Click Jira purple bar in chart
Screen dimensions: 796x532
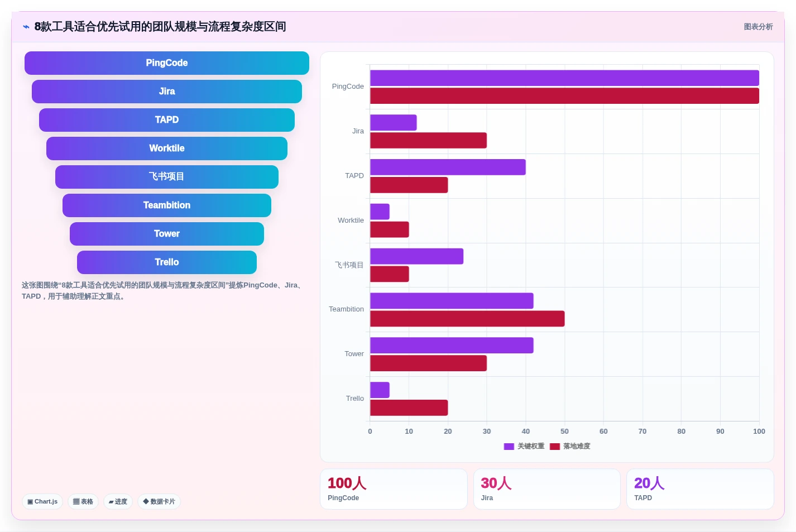tap(394, 123)
